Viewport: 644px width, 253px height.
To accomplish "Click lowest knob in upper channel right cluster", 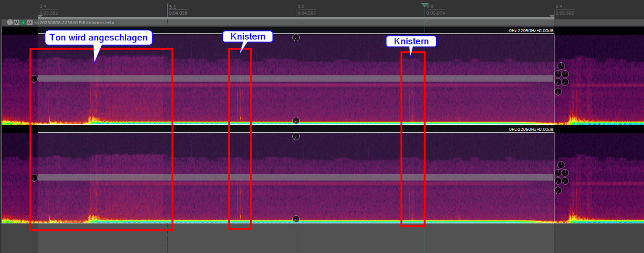I will (x=558, y=92).
